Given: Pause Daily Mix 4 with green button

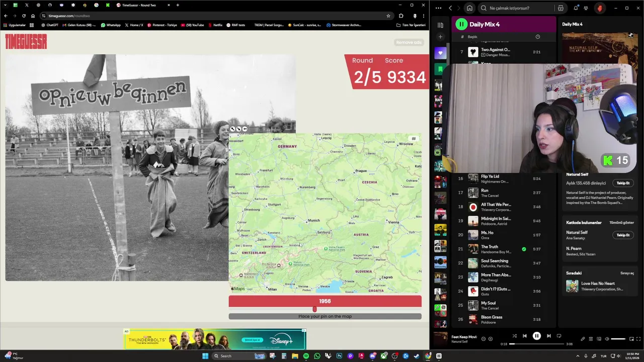Looking at the screenshot, I should coord(461,24).
